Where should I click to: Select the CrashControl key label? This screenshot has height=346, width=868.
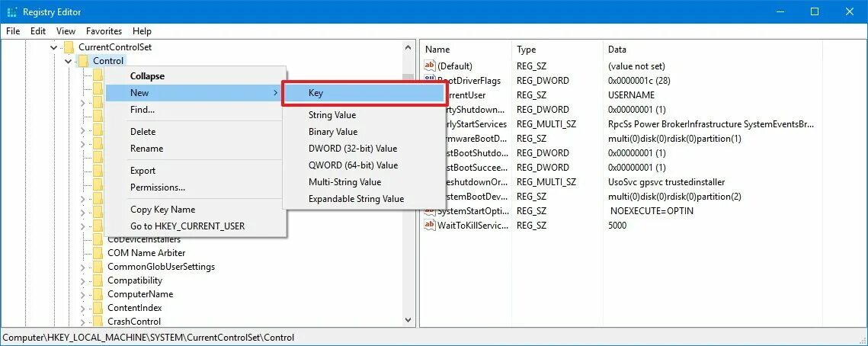[x=134, y=322]
